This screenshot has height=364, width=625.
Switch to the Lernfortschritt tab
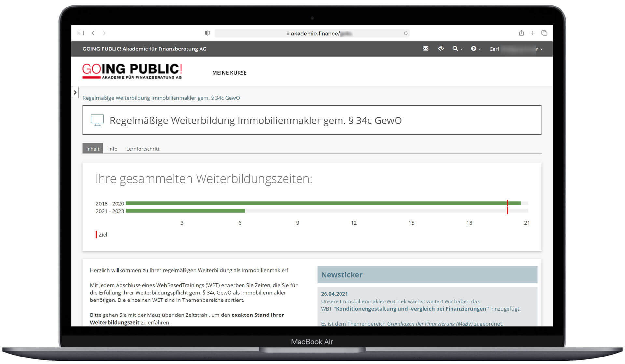pos(143,149)
